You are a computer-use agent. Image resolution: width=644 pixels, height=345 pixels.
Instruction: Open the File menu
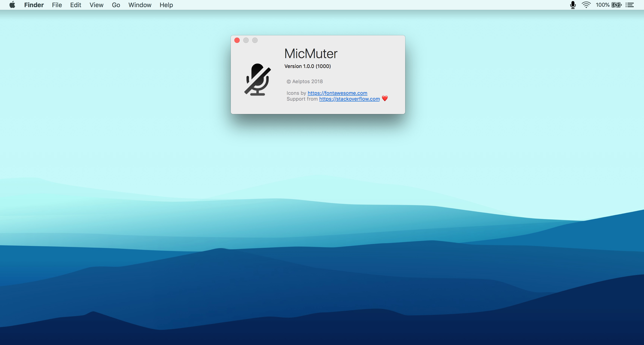click(57, 5)
